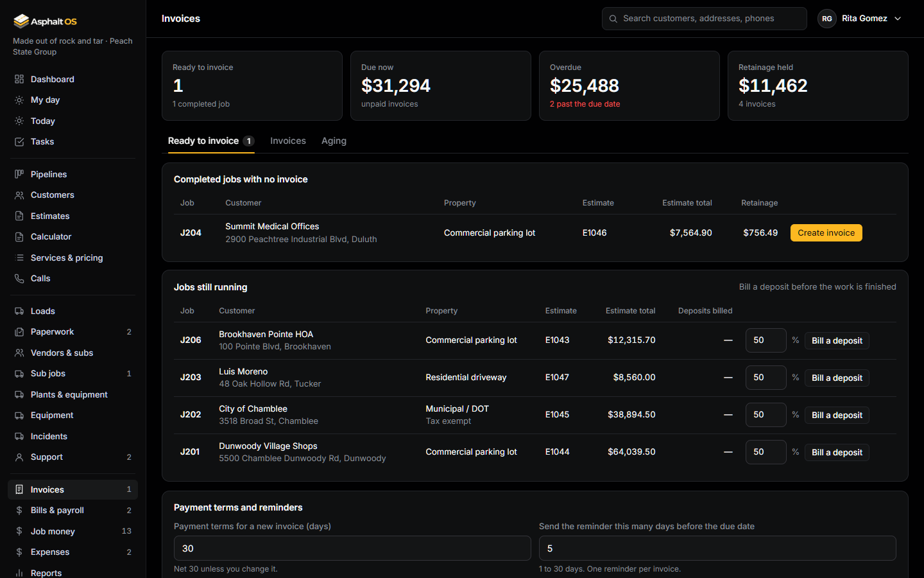The height and width of the screenshot is (578, 924).
Task: Bill a deposit for Brookhaven Pointe HOA
Action: [x=837, y=340]
